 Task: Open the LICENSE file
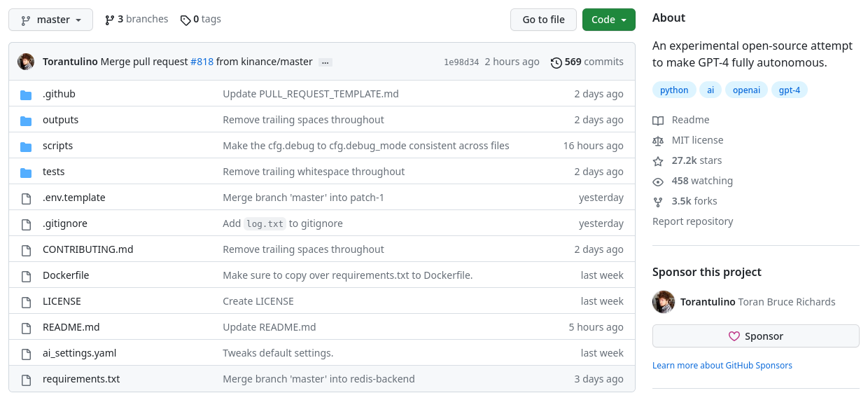tap(62, 301)
